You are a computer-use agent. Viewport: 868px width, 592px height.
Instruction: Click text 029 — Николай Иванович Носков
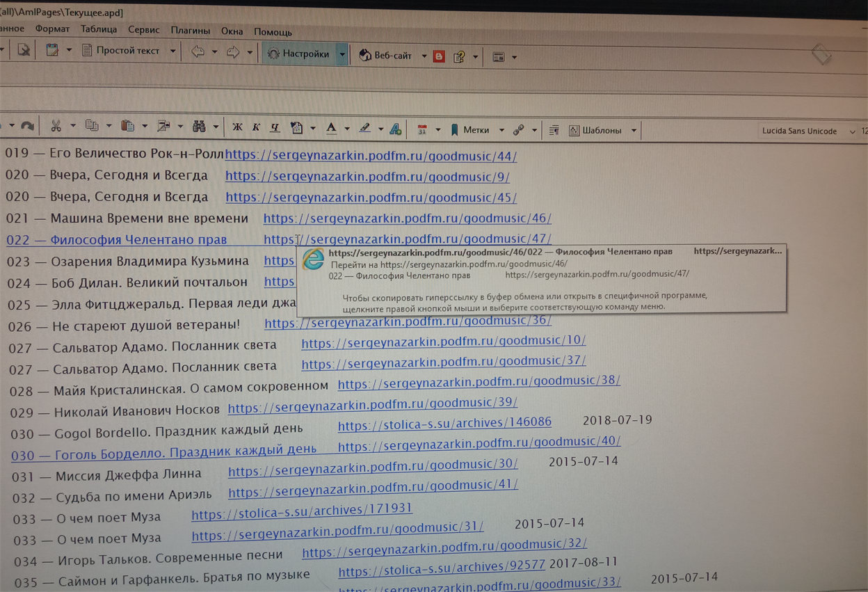pos(115,411)
